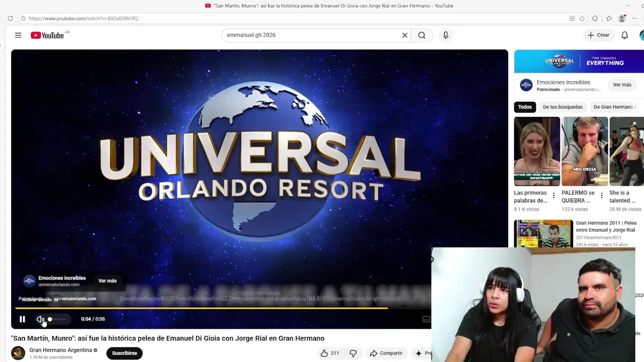Open the Gran Hermano Argentina channel name
644x362 pixels.
coord(60,350)
